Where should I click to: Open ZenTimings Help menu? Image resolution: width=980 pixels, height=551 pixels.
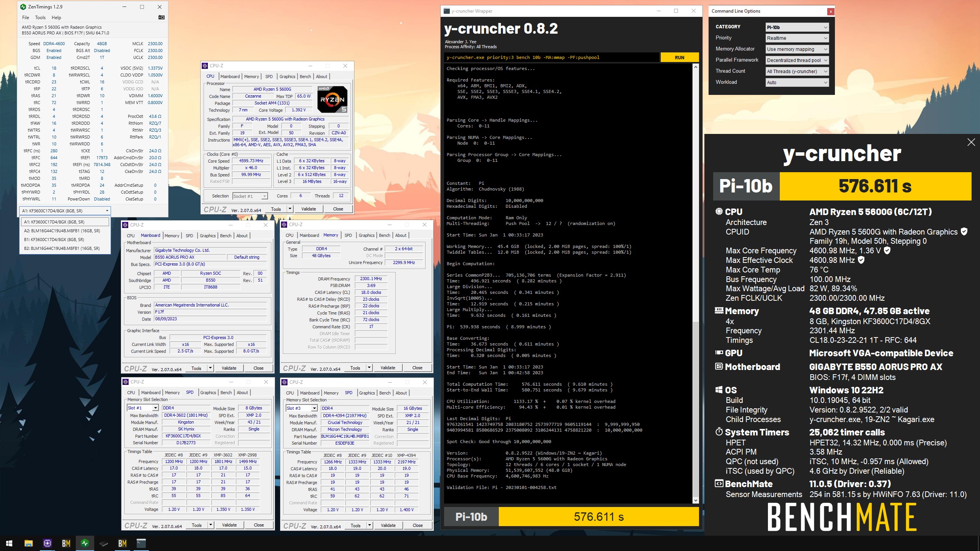click(x=56, y=17)
